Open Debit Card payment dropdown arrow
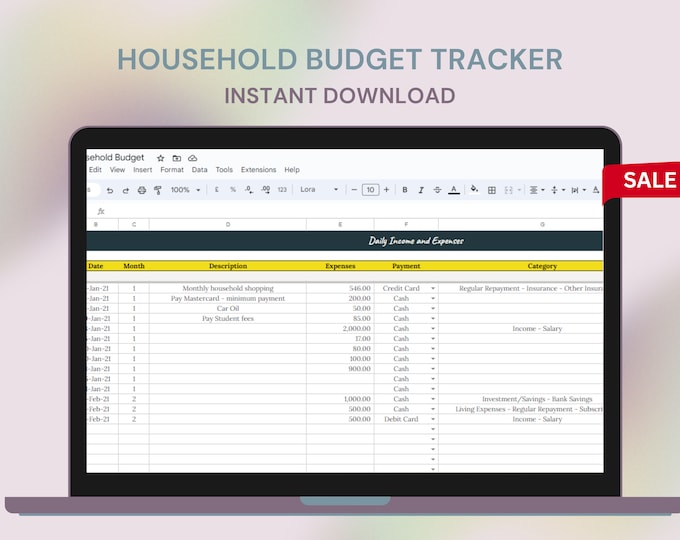Image resolution: width=680 pixels, height=540 pixels. (x=433, y=419)
